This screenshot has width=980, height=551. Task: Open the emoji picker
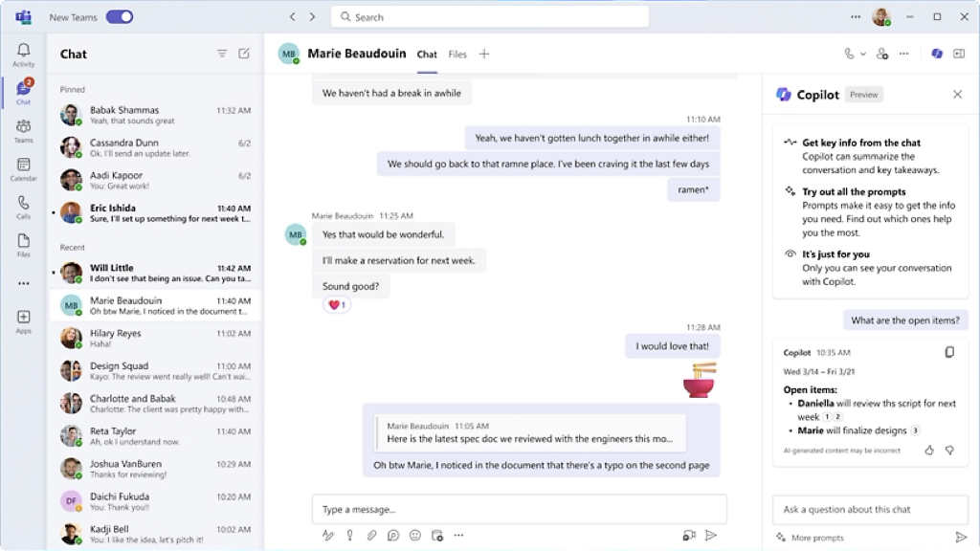(415, 536)
